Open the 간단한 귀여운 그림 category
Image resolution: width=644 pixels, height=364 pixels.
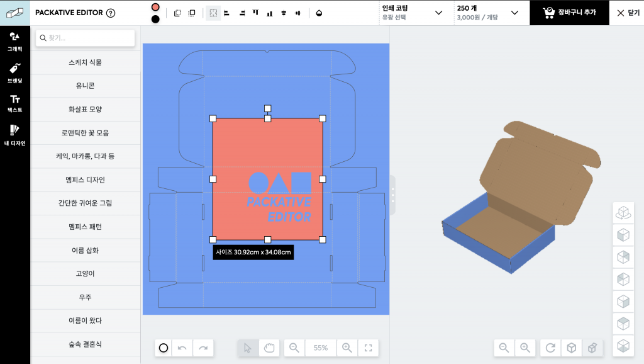[x=86, y=203]
